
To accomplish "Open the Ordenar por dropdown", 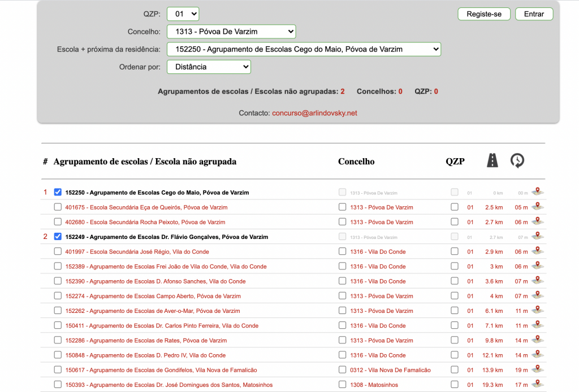I will pyautogui.click(x=209, y=67).
